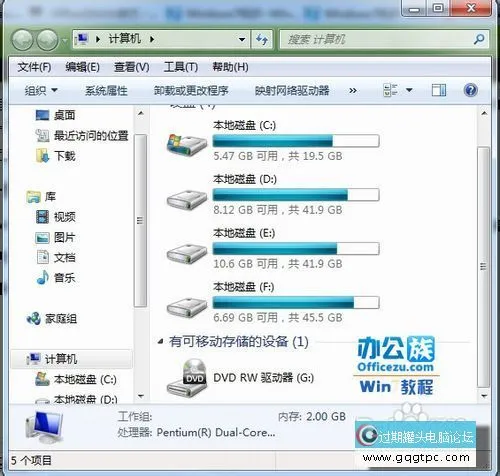Select the D: drive hard disk icon
This screenshot has width=500, height=476.
click(x=187, y=199)
